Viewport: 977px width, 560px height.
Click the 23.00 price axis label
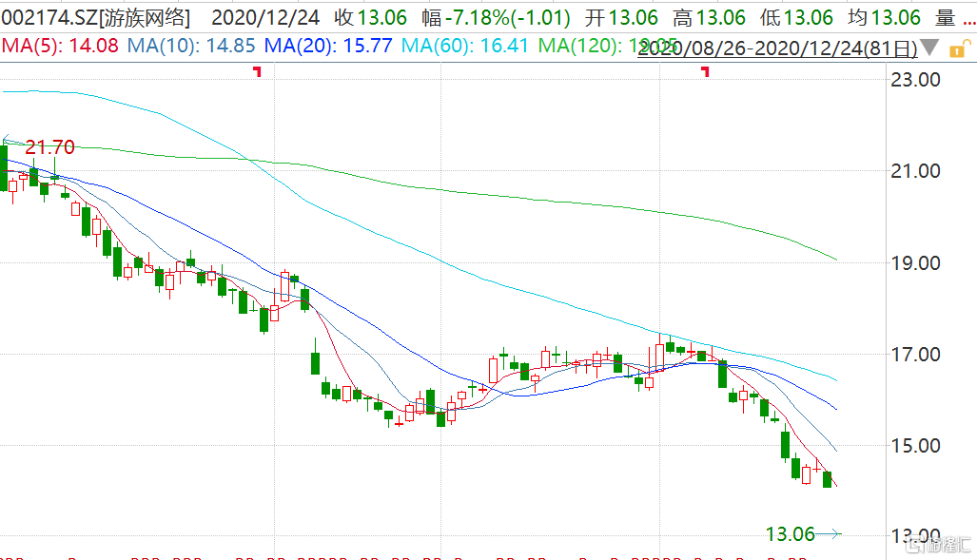click(x=915, y=80)
